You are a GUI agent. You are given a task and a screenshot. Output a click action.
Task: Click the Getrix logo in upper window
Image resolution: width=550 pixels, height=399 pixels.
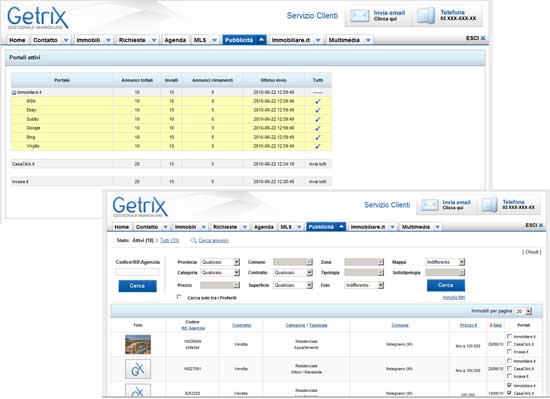(38, 18)
